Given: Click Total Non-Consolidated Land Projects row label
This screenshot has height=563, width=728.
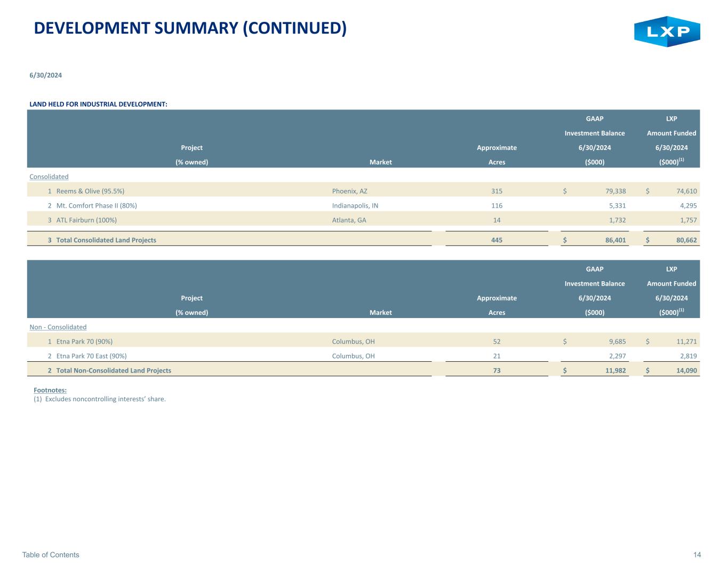Looking at the screenshot, I should click(114, 370).
